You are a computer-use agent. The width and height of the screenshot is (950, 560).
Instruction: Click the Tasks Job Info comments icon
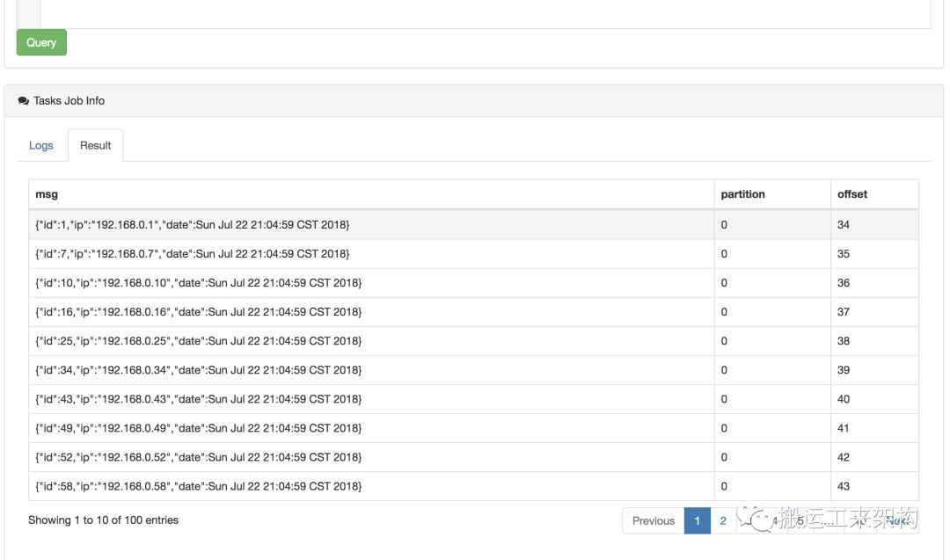point(24,101)
